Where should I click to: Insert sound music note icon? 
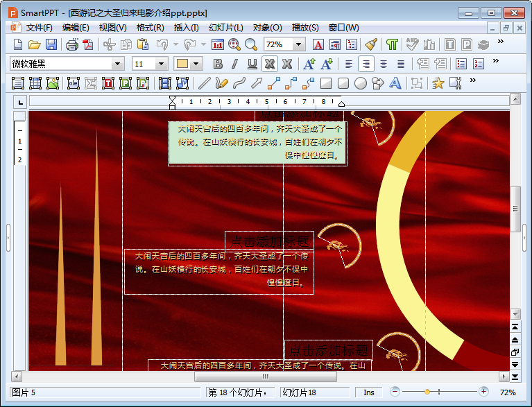click(x=182, y=83)
